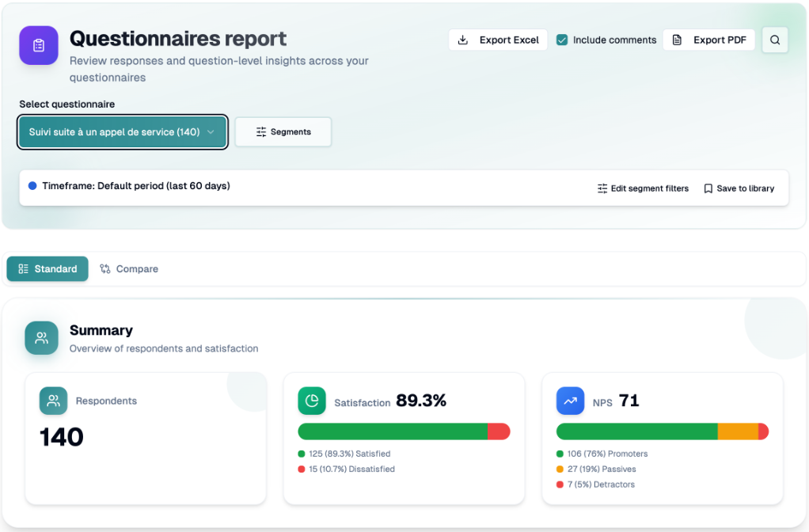Click the NPS score 71

coord(629,401)
